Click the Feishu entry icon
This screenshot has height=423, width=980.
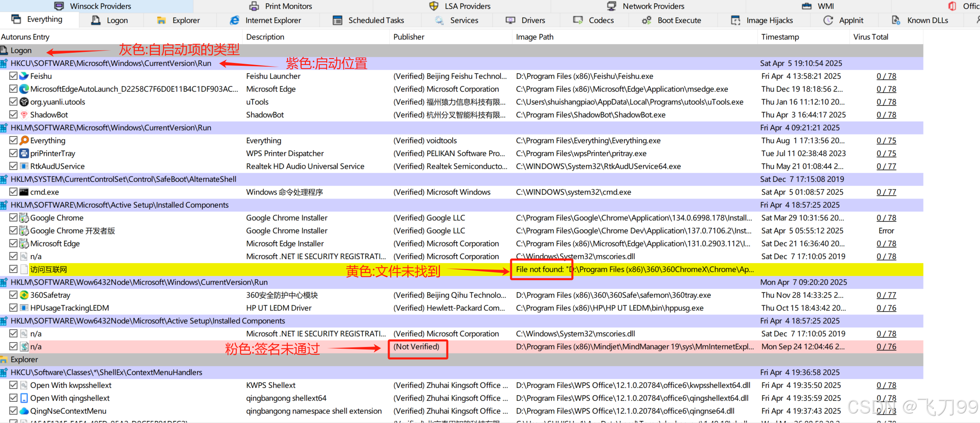pyautogui.click(x=24, y=76)
